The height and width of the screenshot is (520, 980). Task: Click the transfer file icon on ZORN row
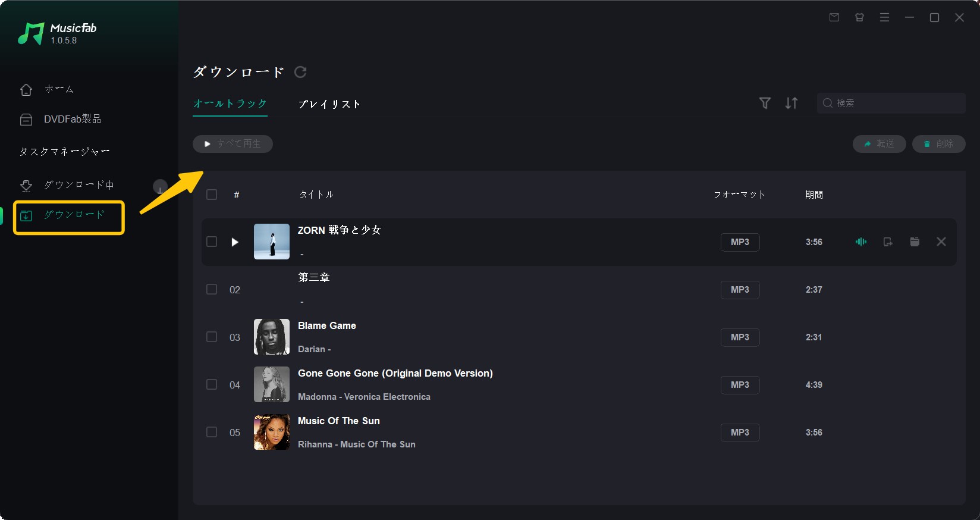[888, 242]
